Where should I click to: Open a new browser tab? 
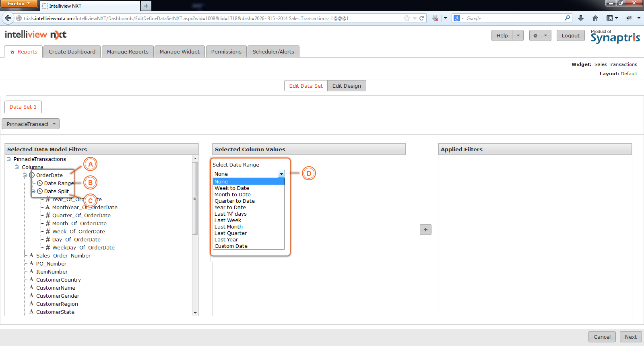(146, 6)
